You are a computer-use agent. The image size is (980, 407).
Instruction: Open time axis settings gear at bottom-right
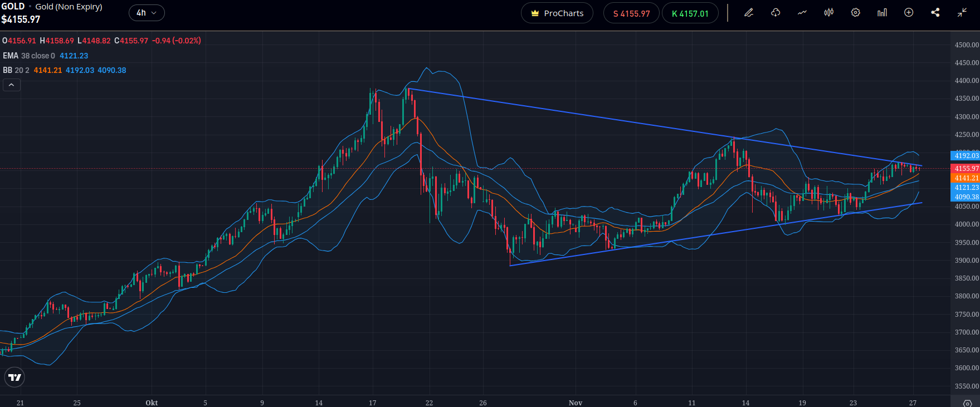click(x=967, y=403)
